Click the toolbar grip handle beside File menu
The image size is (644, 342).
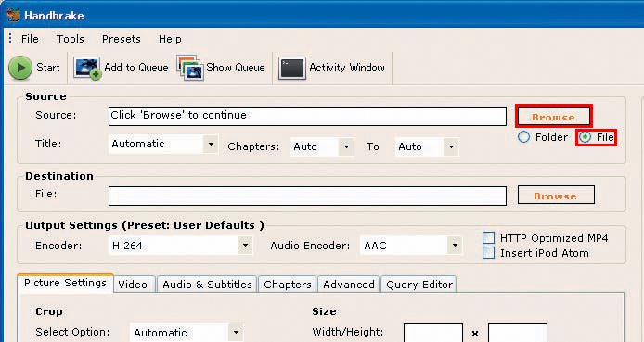(x=11, y=39)
